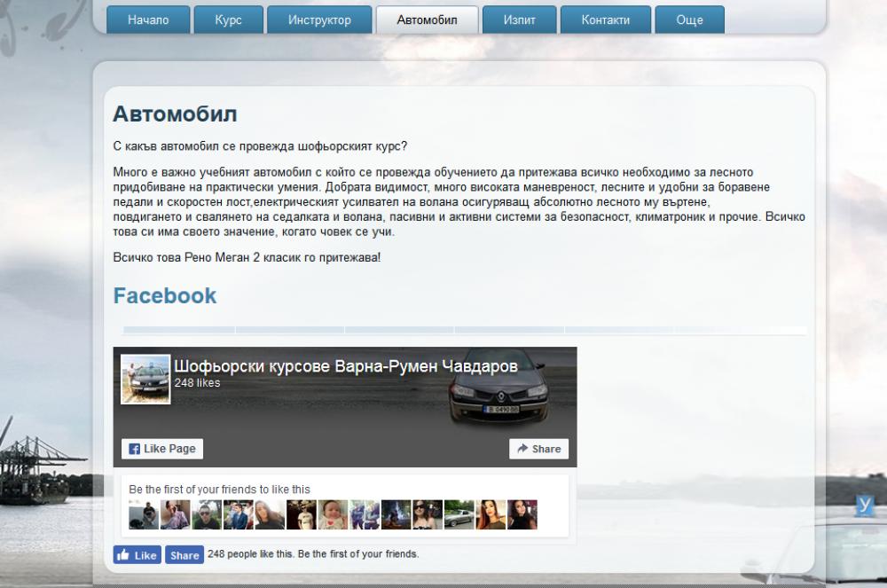The height and width of the screenshot is (588, 887).
Task: Open the Facebook page profile picture
Action: pos(145,380)
